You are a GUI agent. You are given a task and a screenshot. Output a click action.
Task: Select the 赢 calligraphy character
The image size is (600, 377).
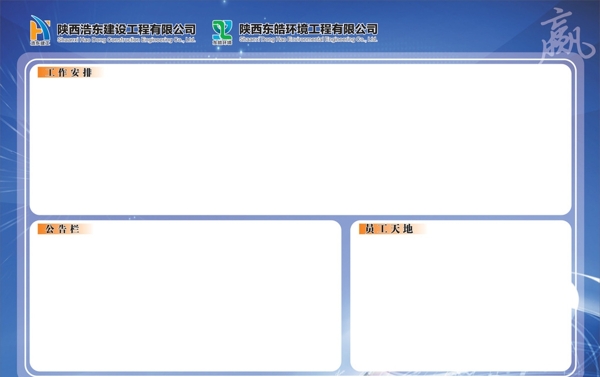click(566, 35)
